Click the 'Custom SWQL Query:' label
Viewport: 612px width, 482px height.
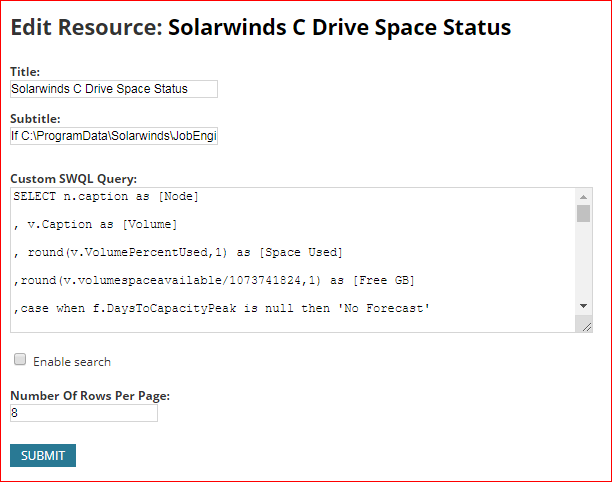coord(73,179)
